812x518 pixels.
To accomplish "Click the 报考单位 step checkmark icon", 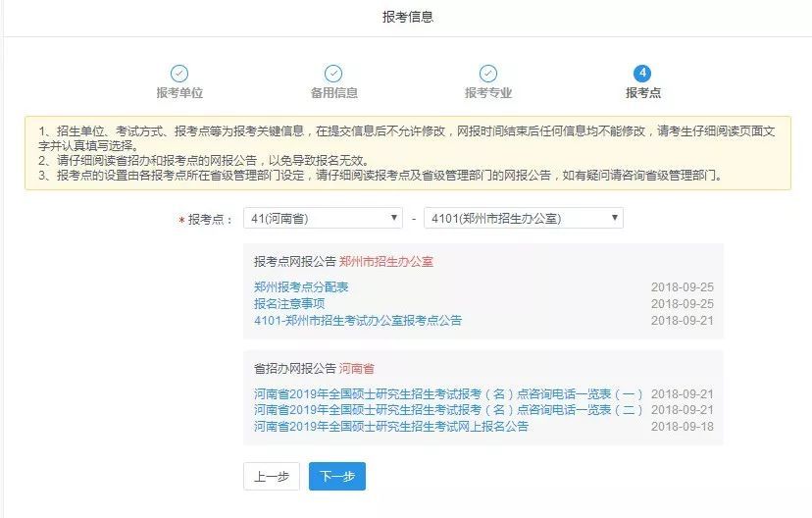I will (x=179, y=74).
